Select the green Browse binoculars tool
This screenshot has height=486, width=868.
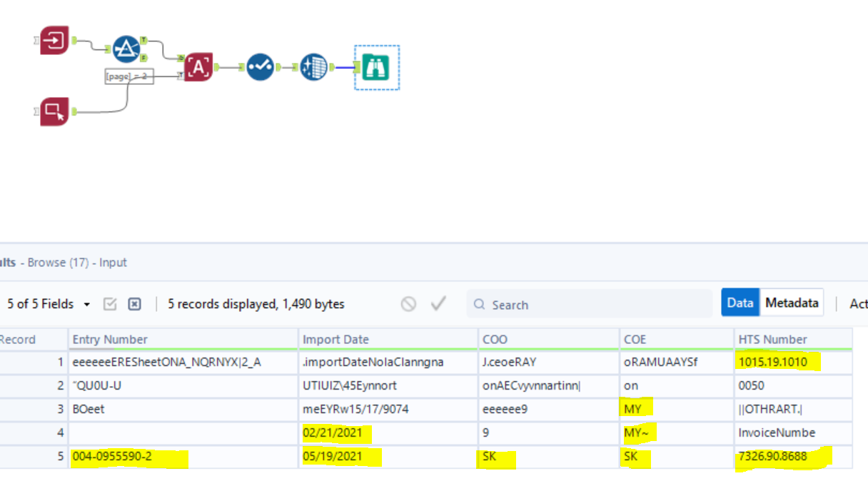point(376,68)
